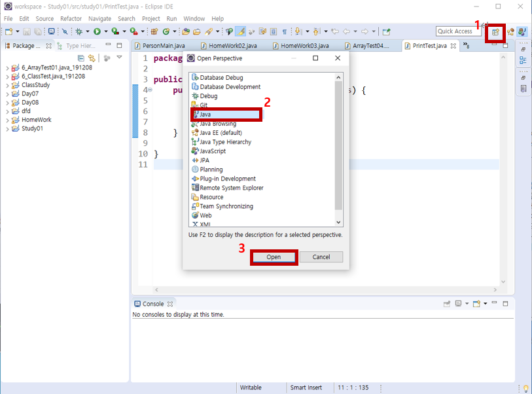Click the New Java Class icon
Viewport: 532px width, 394px height.
(166, 31)
